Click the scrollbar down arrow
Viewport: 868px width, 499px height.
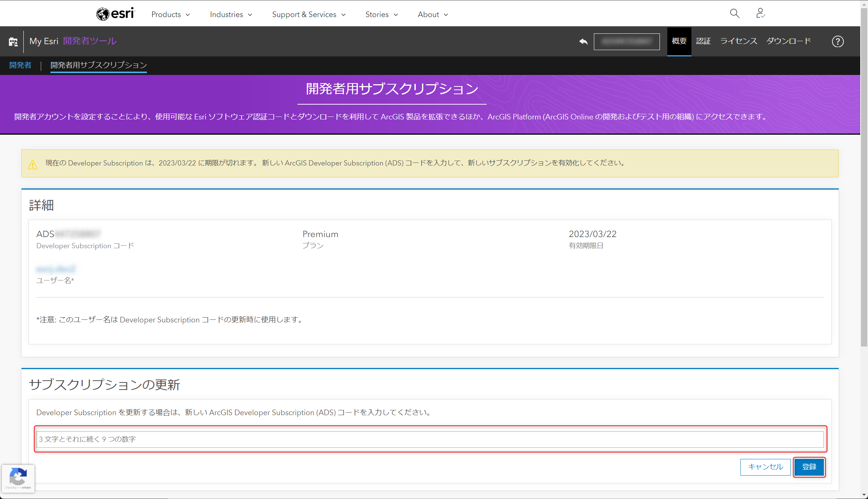coord(864,496)
